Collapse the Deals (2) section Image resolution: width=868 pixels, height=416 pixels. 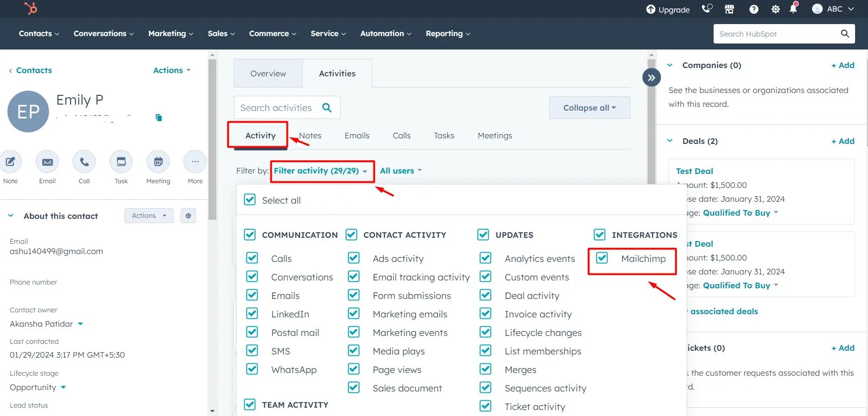(670, 141)
